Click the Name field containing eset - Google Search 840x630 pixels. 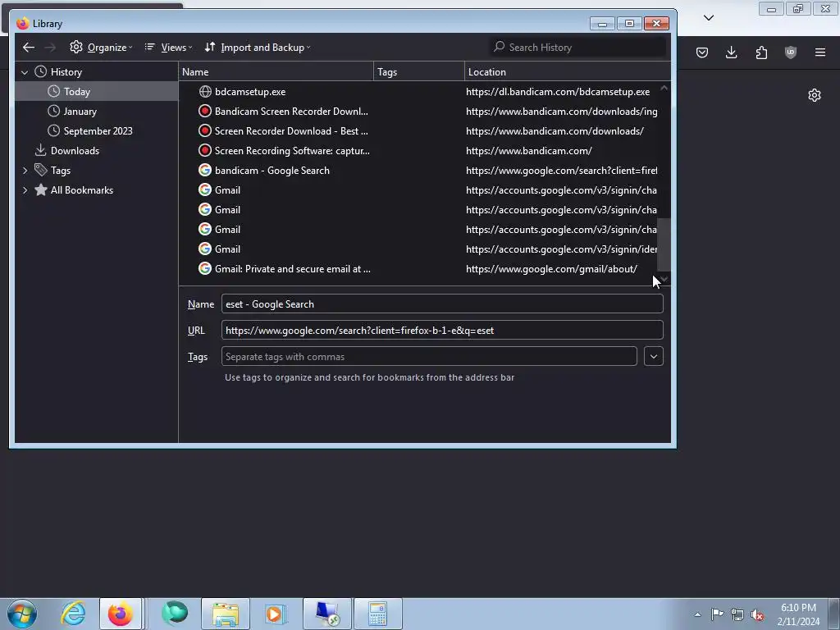point(442,304)
